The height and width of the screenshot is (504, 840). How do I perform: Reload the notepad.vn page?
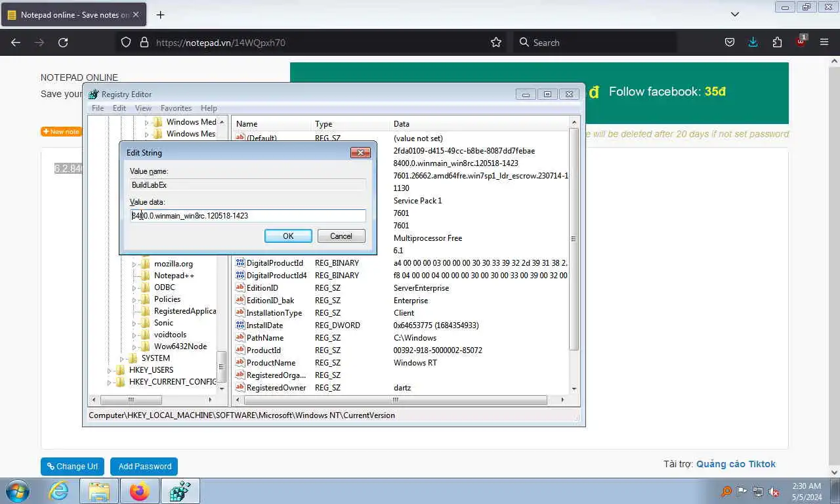(63, 42)
